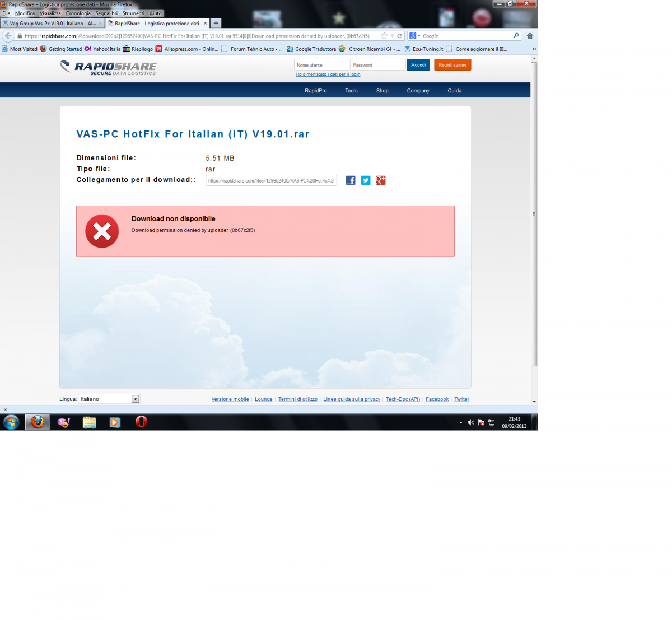Viewport: 672px width, 620px height.
Task: Open RapidPro navigation item
Action: point(316,91)
